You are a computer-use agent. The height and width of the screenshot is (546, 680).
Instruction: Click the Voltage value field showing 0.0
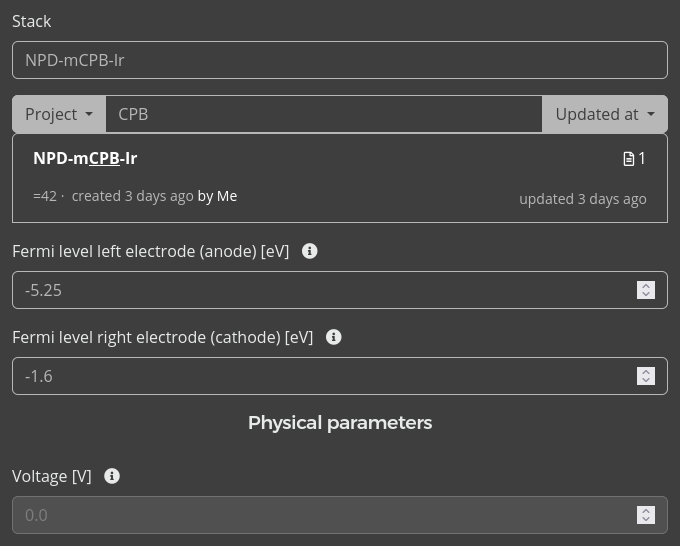320,515
